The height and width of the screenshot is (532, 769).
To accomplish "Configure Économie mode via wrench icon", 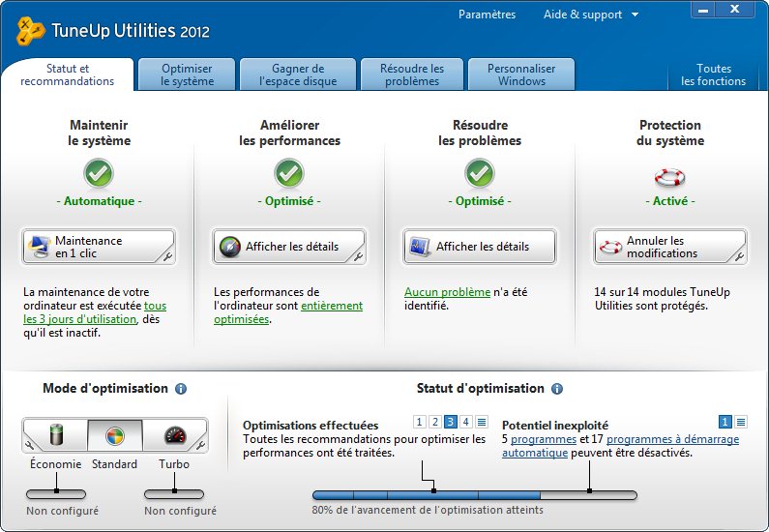I will (29, 445).
